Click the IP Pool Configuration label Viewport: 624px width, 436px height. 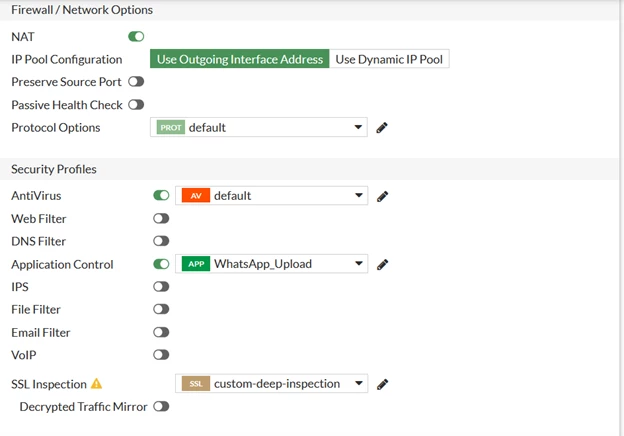(x=67, y=60)
